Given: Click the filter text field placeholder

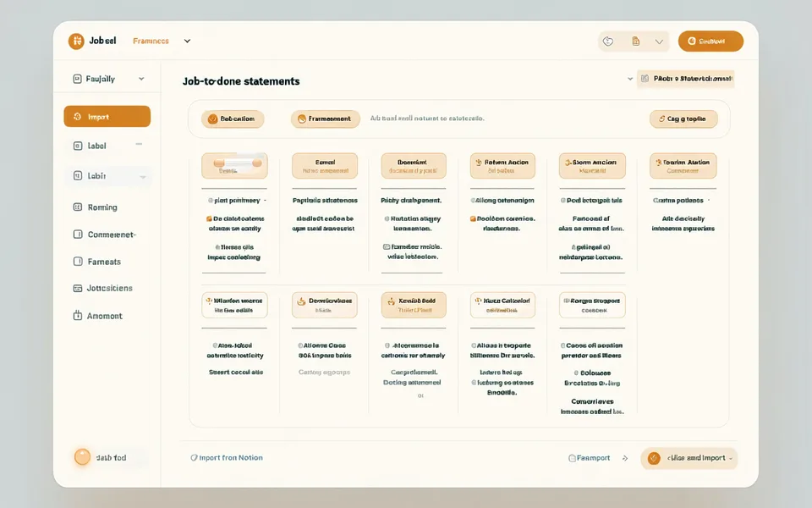Looking at the screenshot, I should (427, 119).
